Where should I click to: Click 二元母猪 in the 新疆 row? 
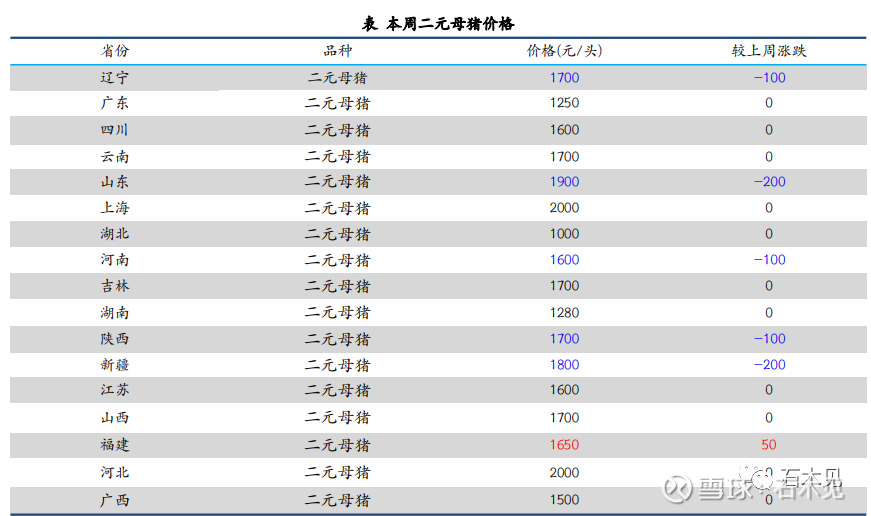click(338, 365)
